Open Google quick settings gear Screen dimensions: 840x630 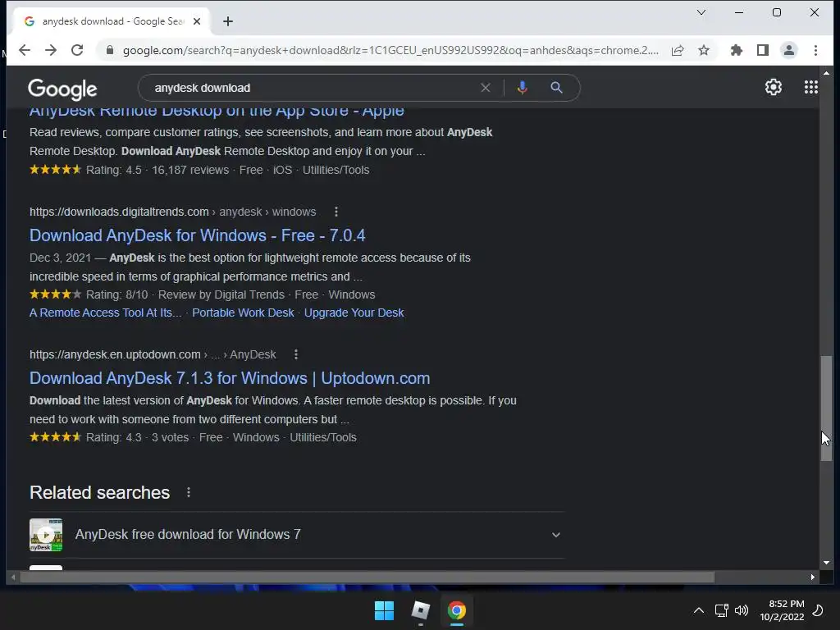pyautogui.click(x=774, y=87)
